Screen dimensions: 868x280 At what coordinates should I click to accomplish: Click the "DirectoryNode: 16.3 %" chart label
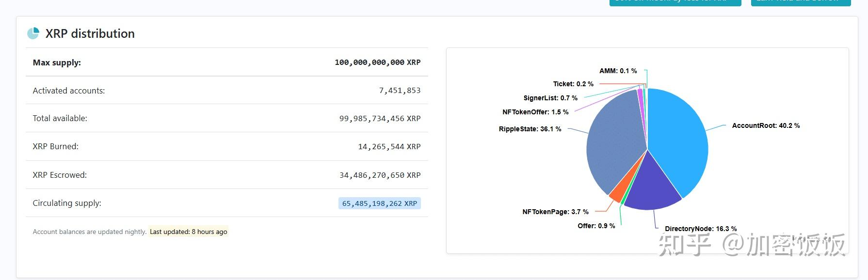pos(701,228)
